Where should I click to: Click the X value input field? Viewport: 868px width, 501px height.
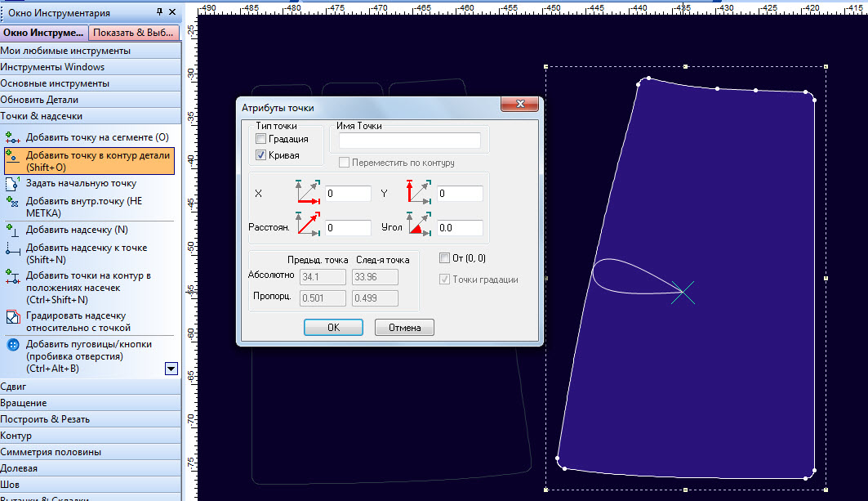pos(348,194)
